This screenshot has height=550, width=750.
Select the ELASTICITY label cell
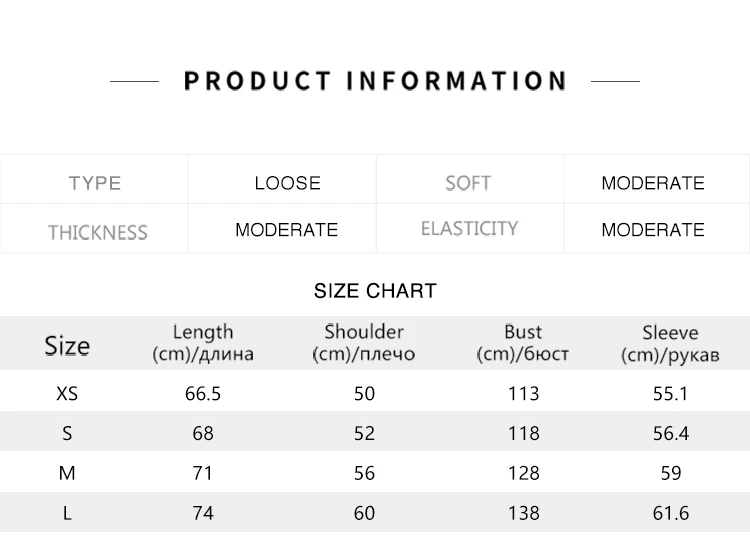click(x=469, y=229)
